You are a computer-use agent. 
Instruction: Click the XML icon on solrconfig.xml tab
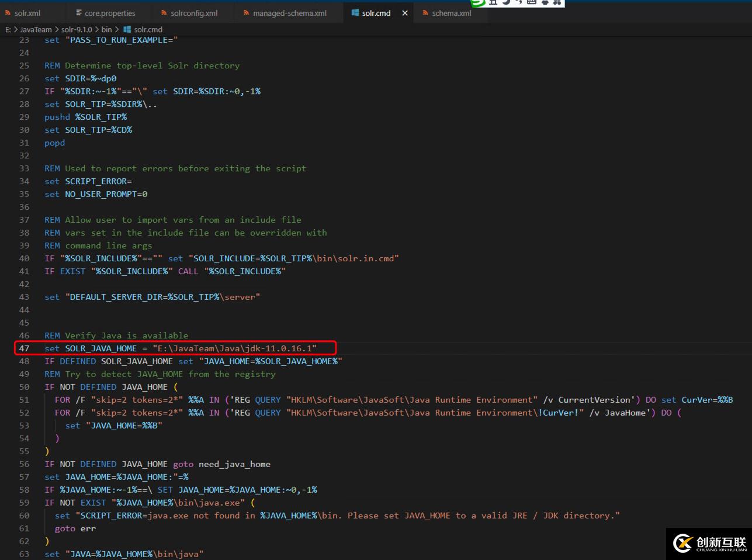(164, 13)
